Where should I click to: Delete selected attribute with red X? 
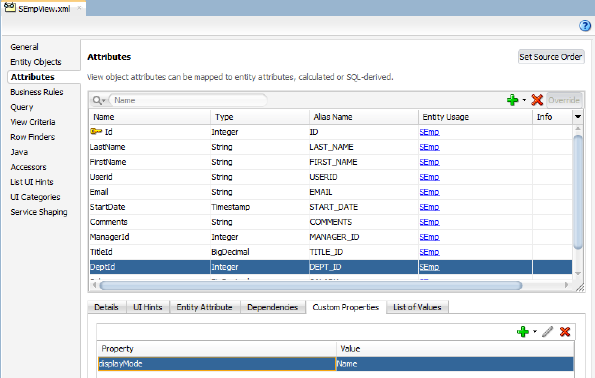(537, 100)
